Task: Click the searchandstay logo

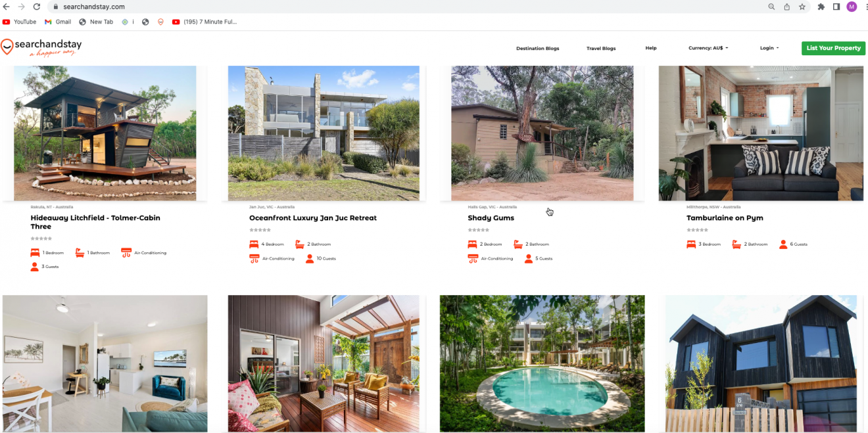Action: 41,47
